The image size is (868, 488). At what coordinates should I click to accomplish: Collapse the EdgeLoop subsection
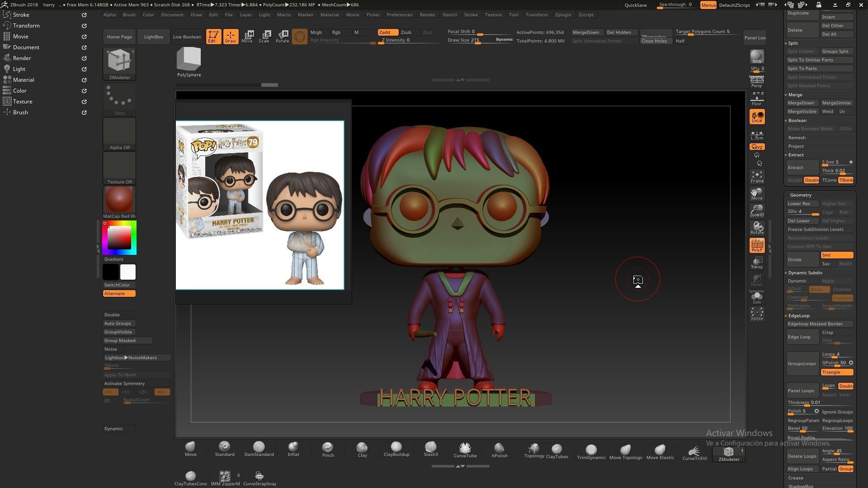[798, 315]
